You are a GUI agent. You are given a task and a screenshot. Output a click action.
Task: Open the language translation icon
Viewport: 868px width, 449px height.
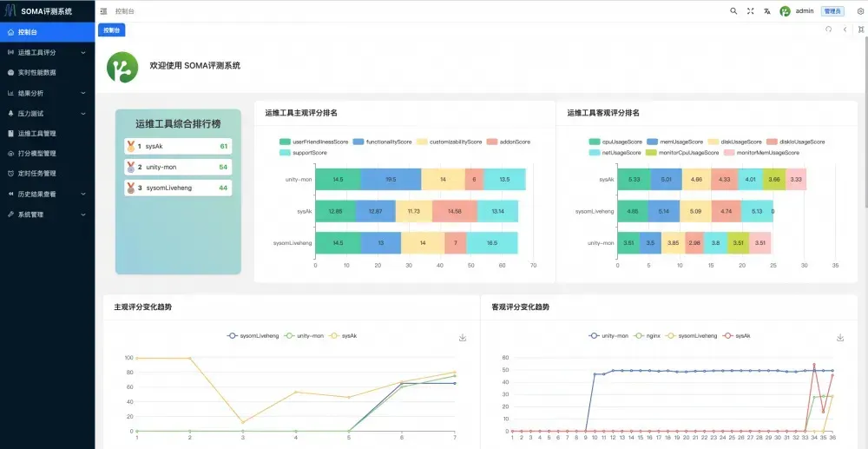[767, 11]
